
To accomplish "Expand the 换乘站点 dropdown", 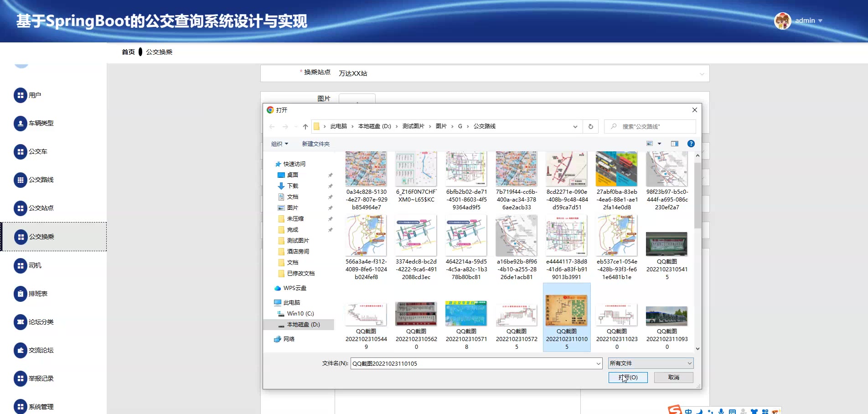I will pos(702,74).
